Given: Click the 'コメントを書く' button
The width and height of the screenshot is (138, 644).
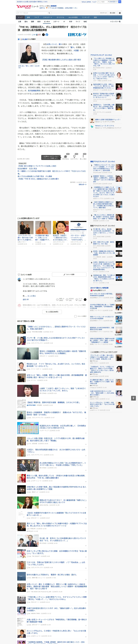Looking at the screenshot, I should (x=69, y=274).
